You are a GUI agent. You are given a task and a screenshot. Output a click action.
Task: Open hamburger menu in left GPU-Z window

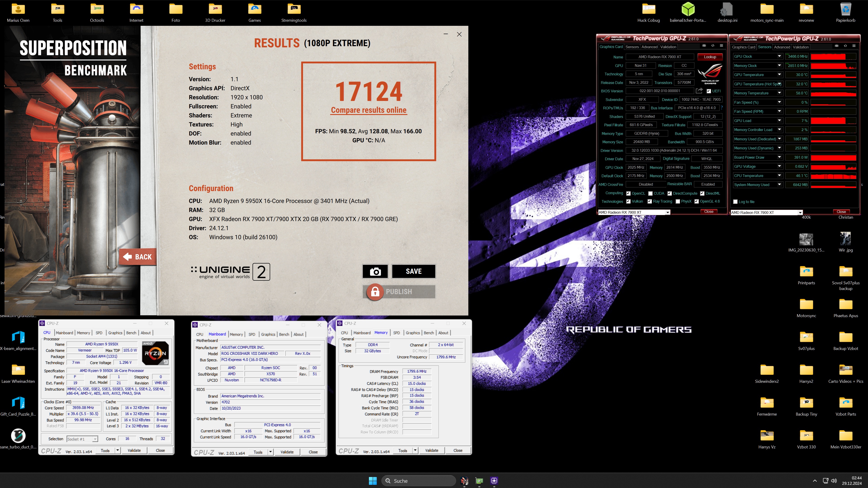point(721,46)
